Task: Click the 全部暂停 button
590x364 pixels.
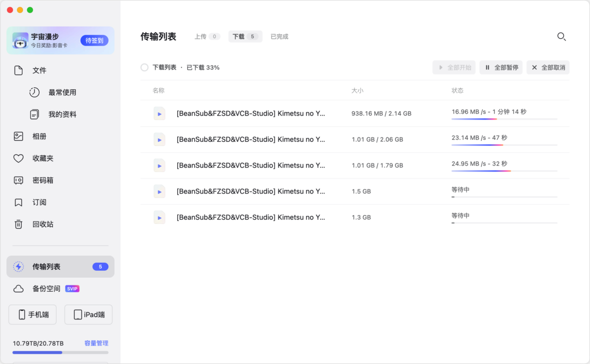Action: (501, 67)
